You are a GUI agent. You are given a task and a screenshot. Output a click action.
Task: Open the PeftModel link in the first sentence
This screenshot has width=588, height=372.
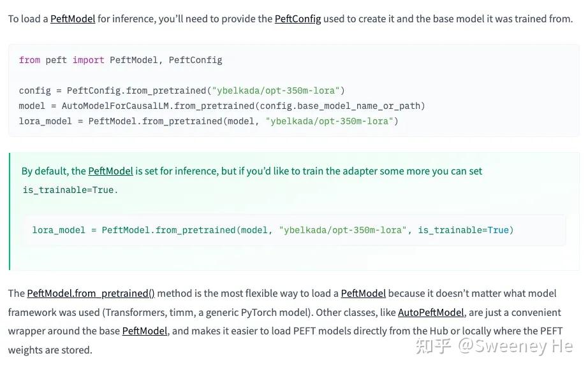point(73,19)
